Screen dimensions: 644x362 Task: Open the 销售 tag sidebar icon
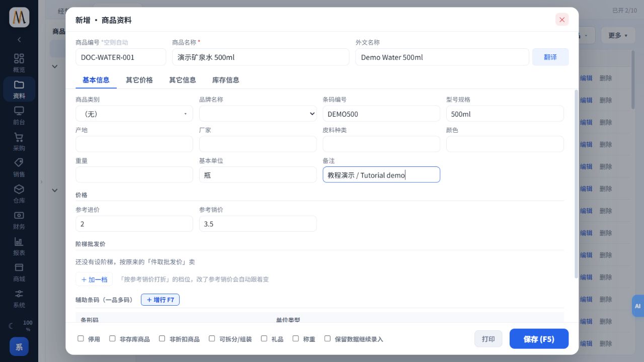19,167
